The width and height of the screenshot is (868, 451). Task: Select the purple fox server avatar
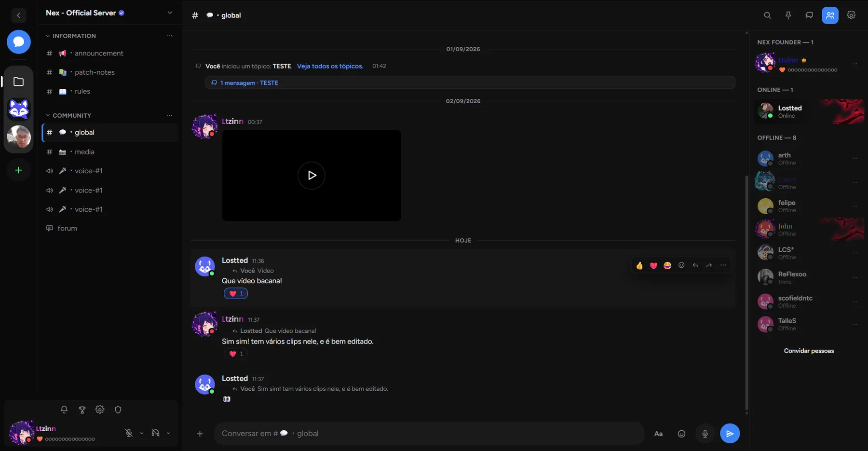[x=19, y=109]
